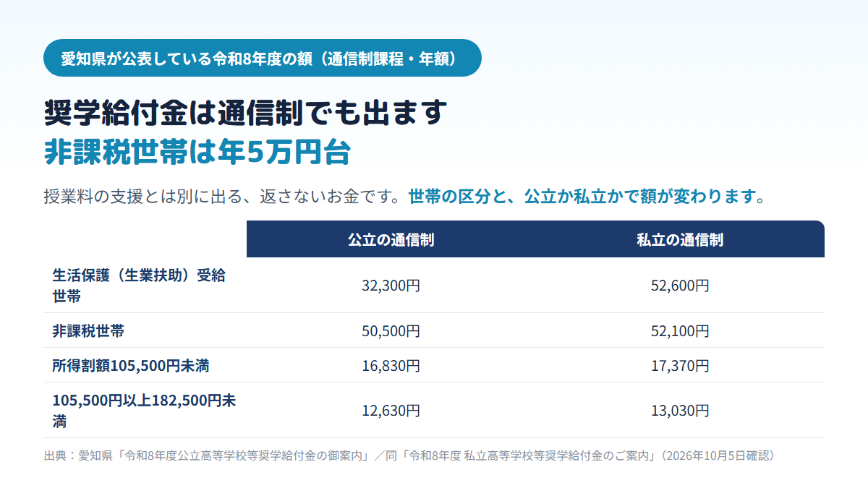The width and height of the screenshot is (868, 488).
Task: Click the source citation 令和8年度公立高等学校等奨学給付金の御案内
Action: (244, 455)
